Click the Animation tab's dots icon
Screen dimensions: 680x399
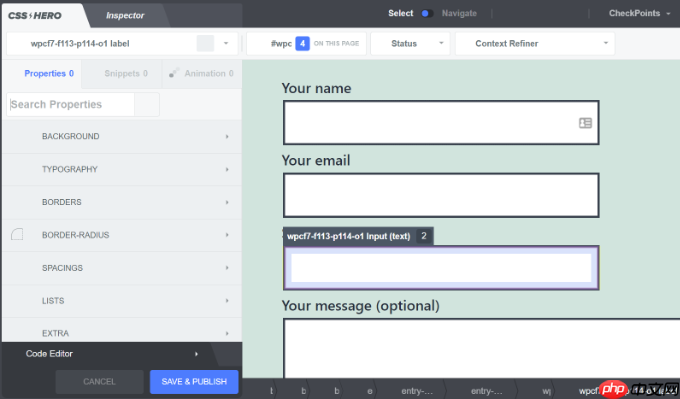coord(173,73)
